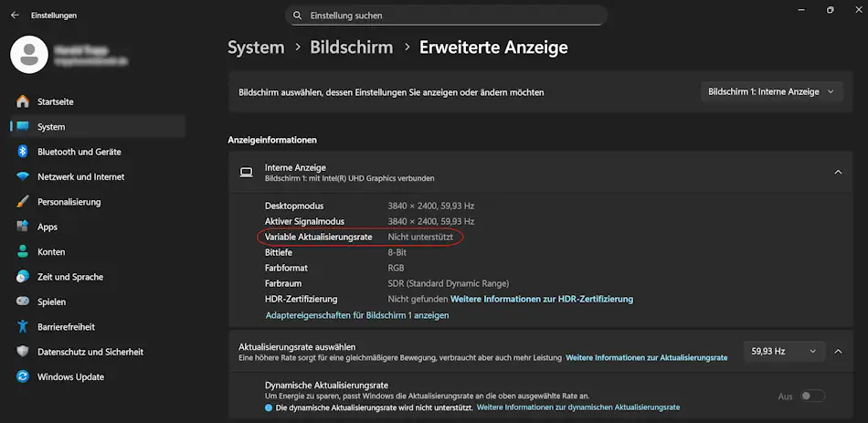Collapse the Aktualisierungsrate auswählen section
Viewport: 868px width, 423px height.
tap(838, 351)
